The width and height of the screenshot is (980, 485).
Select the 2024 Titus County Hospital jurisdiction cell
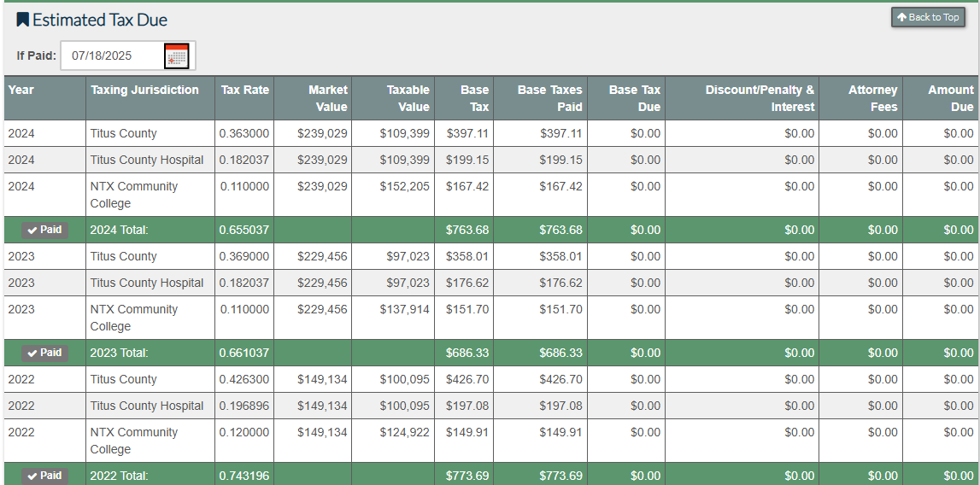147,160
